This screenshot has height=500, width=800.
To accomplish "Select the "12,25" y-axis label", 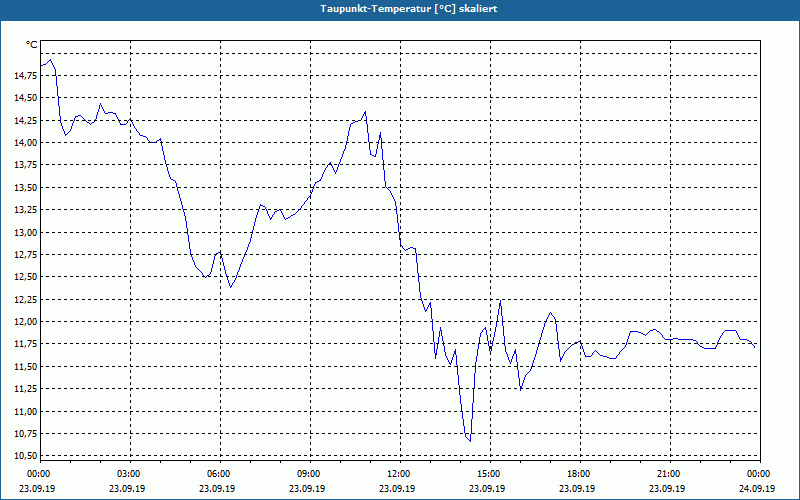I will click(25, 299).
